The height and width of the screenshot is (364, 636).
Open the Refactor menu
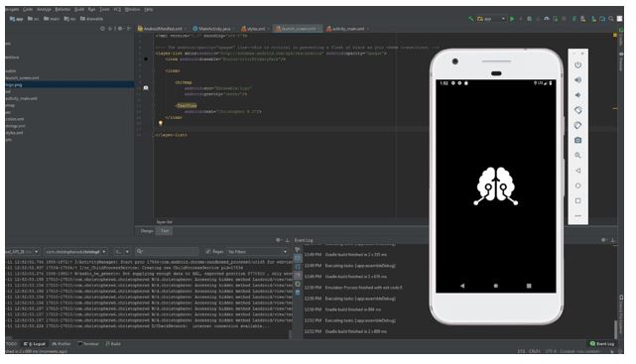63,9
